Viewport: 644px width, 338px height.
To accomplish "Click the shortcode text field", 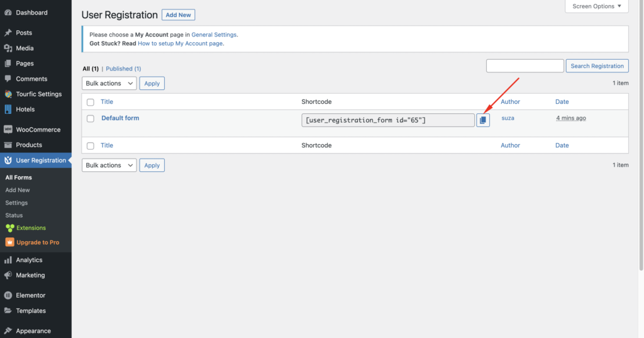I will pyautogui.click(x=387, y=120).
